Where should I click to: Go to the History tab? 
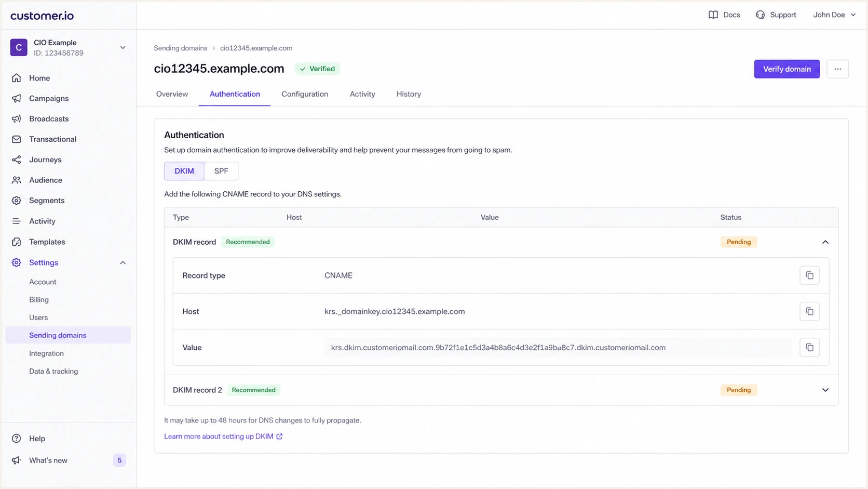tap(409, 94)
